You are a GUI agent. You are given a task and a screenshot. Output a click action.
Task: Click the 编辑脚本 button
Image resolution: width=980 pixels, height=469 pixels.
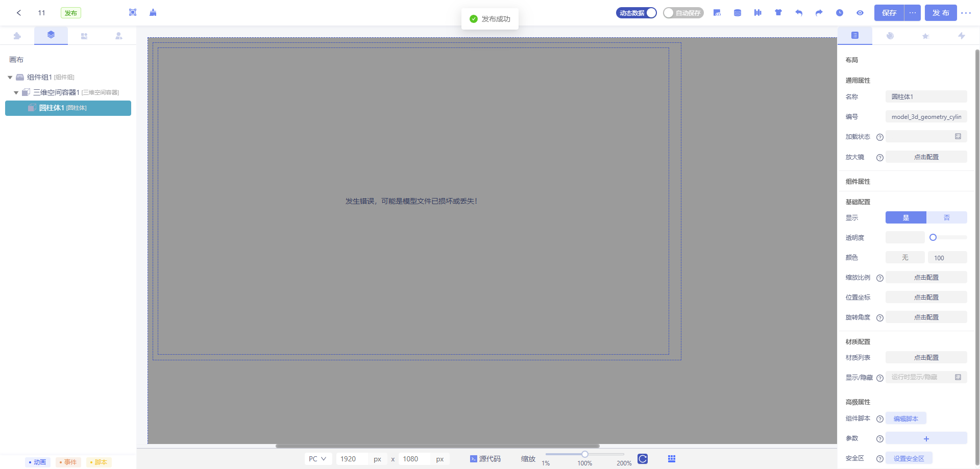905,419
